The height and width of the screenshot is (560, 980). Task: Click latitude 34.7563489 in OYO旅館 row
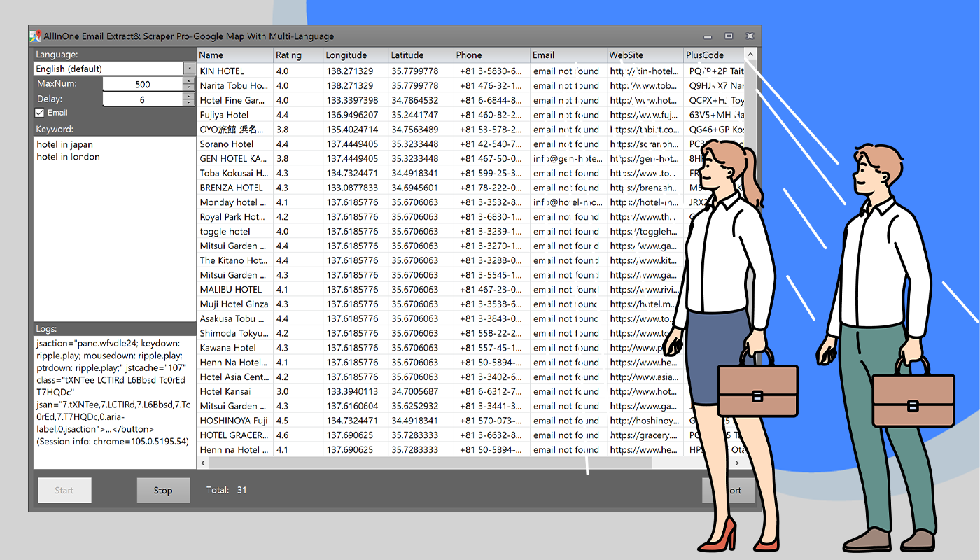pos(415,129)
